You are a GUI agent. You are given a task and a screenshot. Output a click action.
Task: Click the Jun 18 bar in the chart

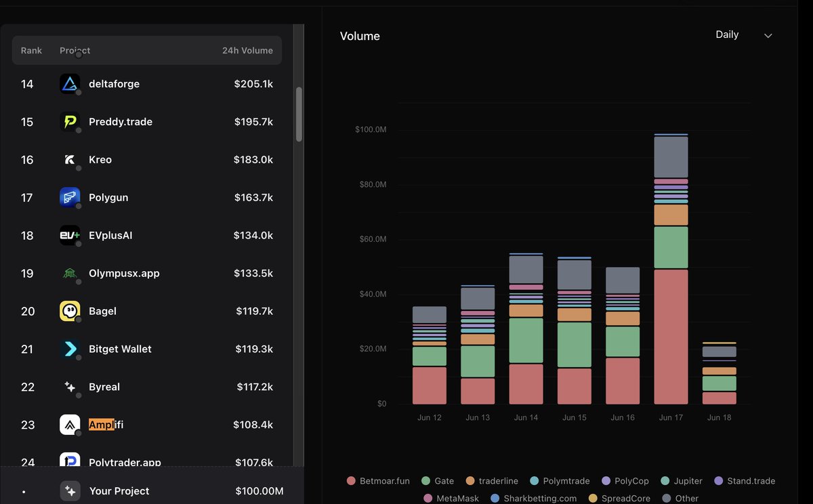[x=719, y=373]
